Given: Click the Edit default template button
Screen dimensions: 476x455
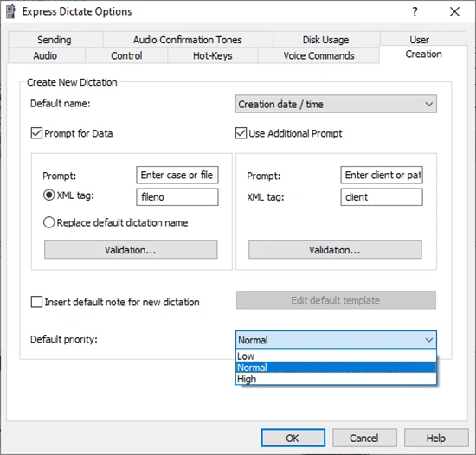Looking at the screenshot, I should 336,300.
